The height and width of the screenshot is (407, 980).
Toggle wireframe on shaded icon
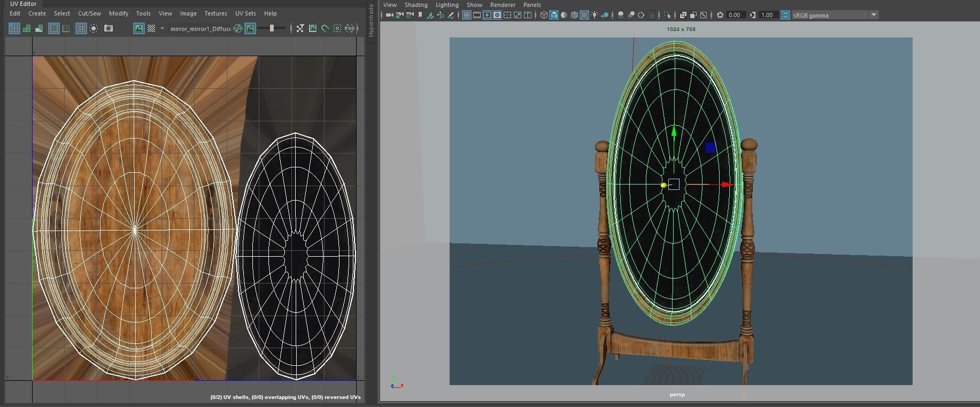pos(574,15)
